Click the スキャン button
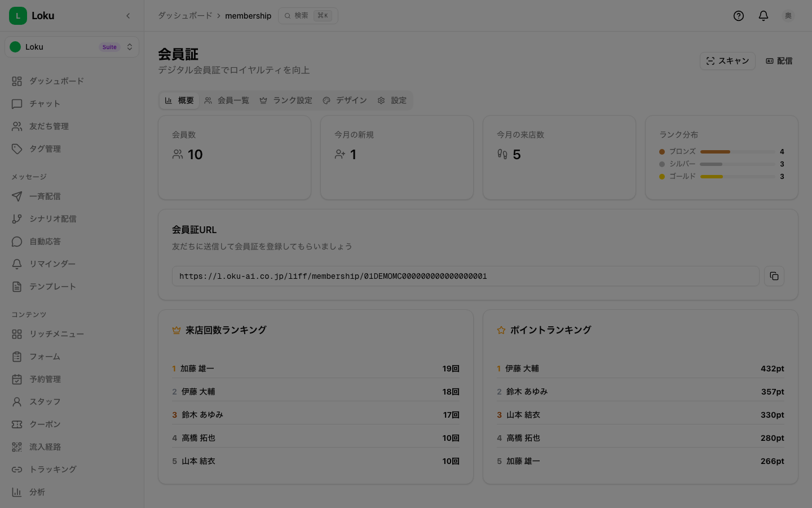Viewport: 812px width, 508px height. coord(727,61)
